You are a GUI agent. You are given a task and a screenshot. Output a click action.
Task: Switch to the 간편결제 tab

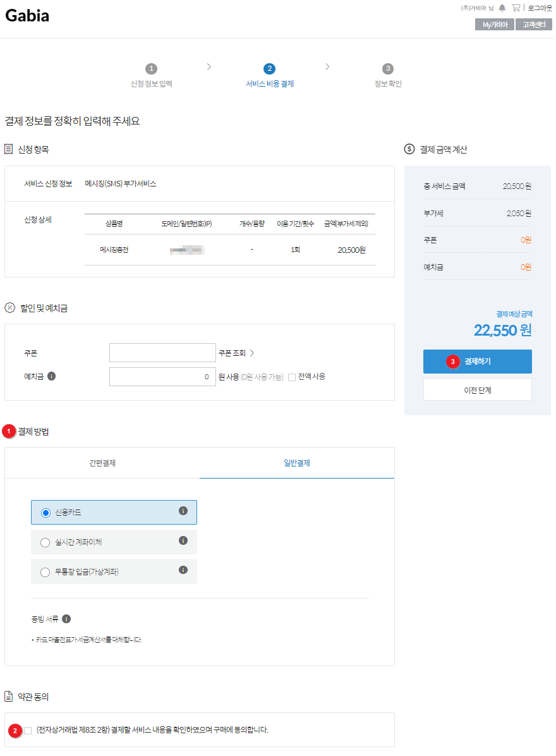tap(102, 463)
